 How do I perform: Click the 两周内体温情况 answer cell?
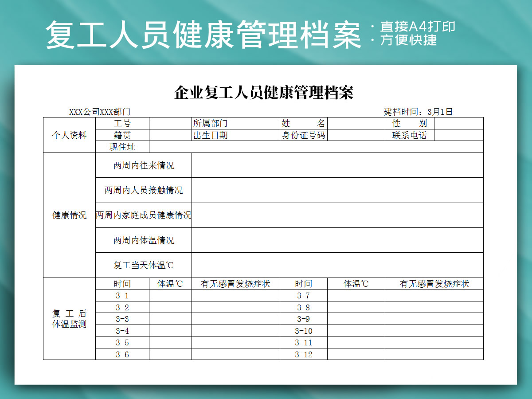click(337, 240)
